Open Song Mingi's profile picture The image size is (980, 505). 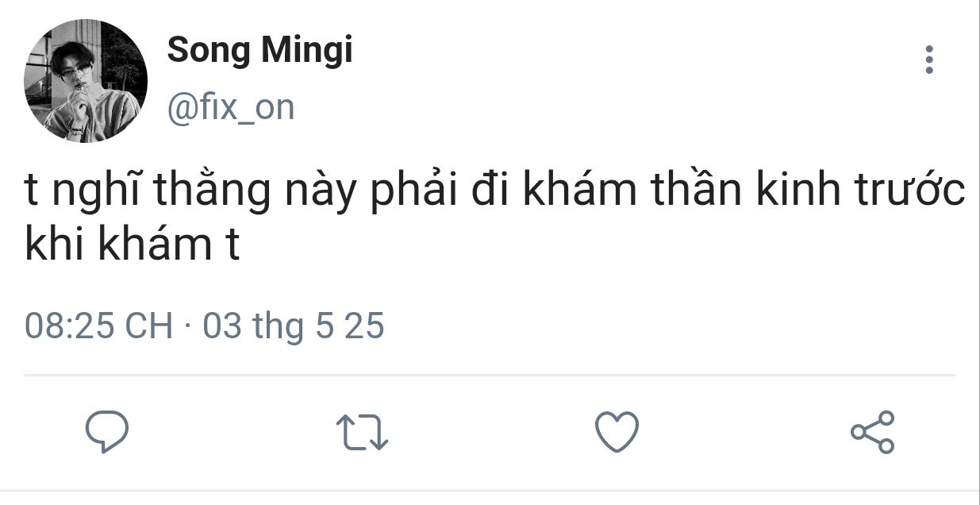[x=86, y=81]
